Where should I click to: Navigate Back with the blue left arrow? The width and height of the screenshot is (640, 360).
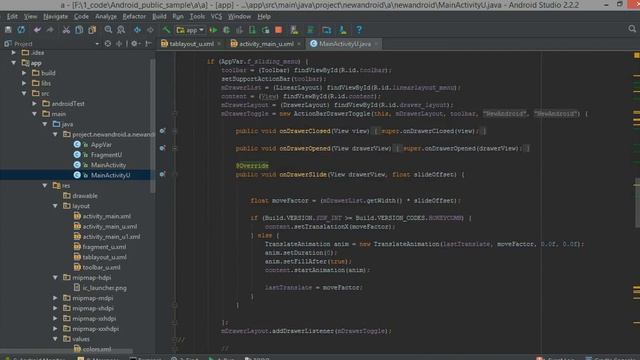point(138,30)
